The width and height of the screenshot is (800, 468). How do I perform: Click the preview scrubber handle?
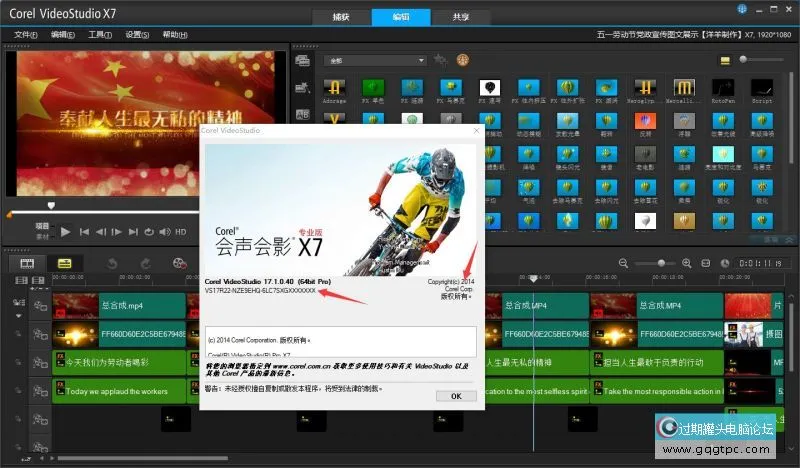(x=51, y=206)
